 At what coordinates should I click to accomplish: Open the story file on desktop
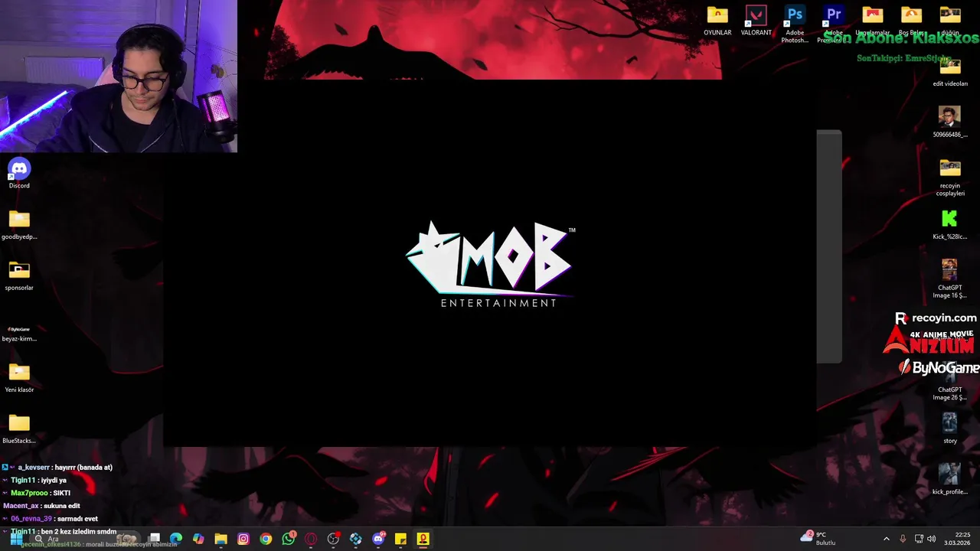click(950, 429)
